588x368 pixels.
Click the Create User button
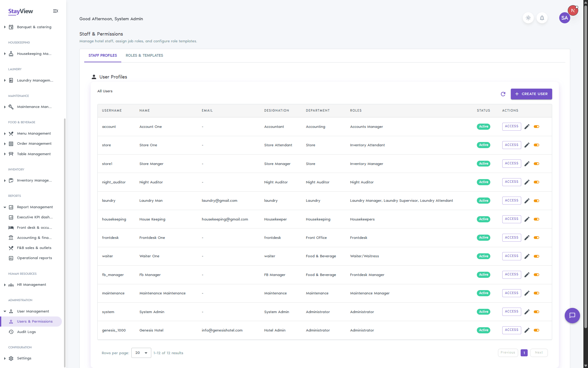[x=531, y=94]
